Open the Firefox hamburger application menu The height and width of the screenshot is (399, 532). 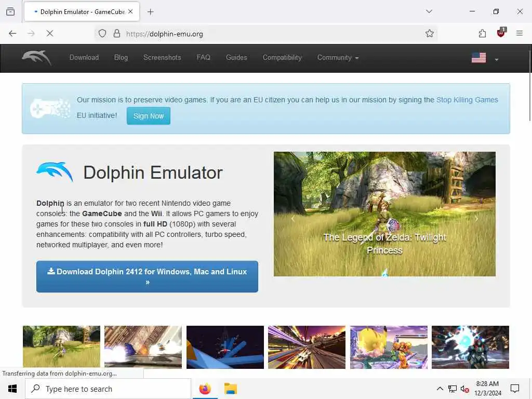click(x=520, y=33)
